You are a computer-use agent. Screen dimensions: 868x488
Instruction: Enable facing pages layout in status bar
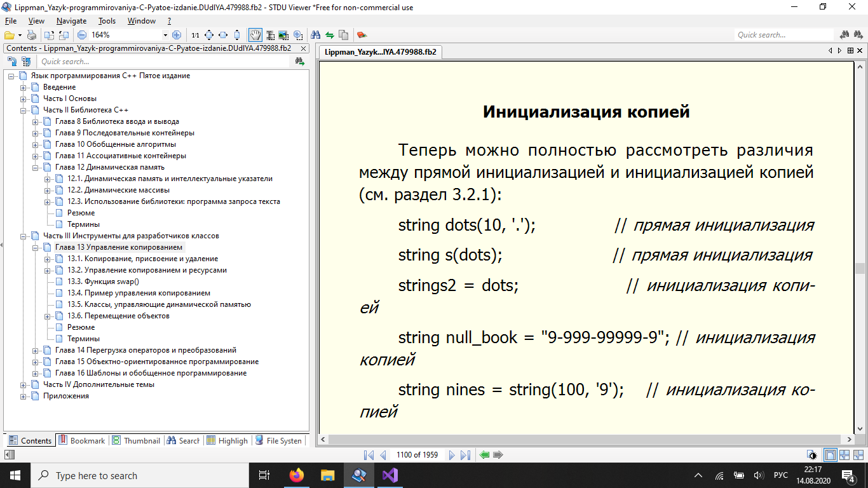point(844,455)
